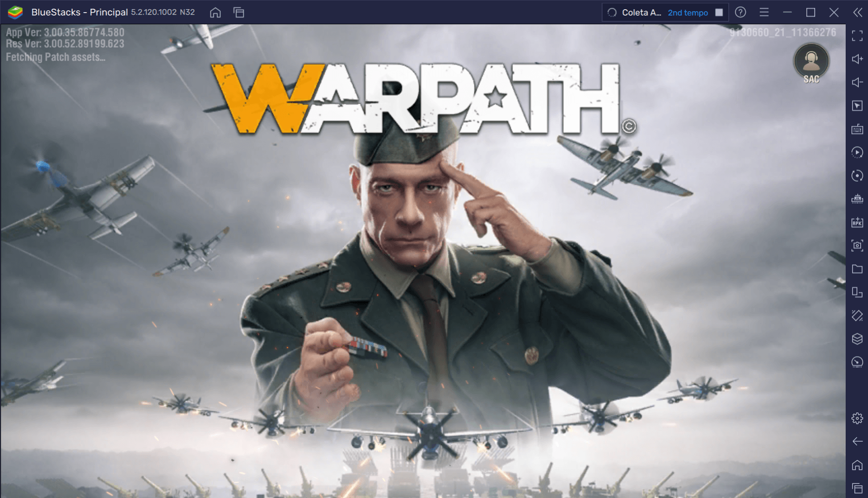Open the media folder icon

click(x=857, y=269)
